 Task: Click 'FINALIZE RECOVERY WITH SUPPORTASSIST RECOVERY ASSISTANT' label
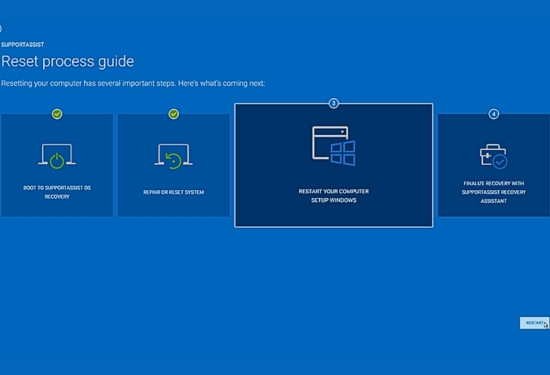tap(494, 192)
